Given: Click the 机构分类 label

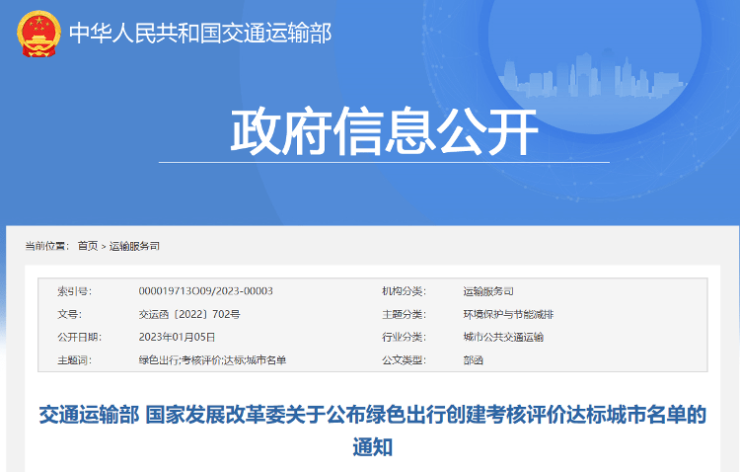Looking at the screenshot, I should coord(404,291).
